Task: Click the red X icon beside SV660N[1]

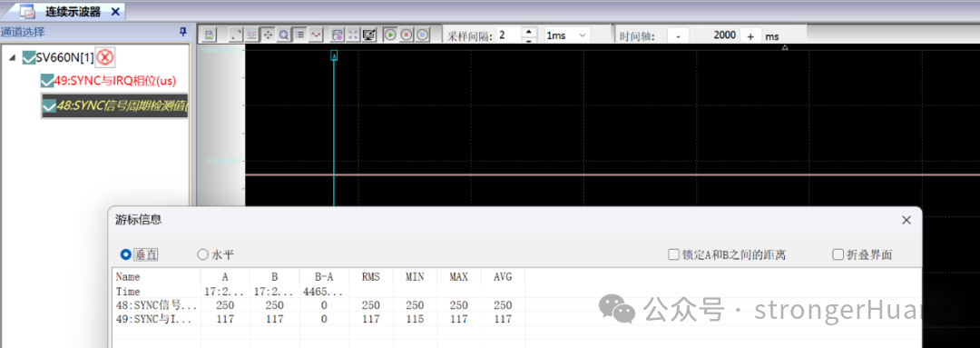Action: 105,57
